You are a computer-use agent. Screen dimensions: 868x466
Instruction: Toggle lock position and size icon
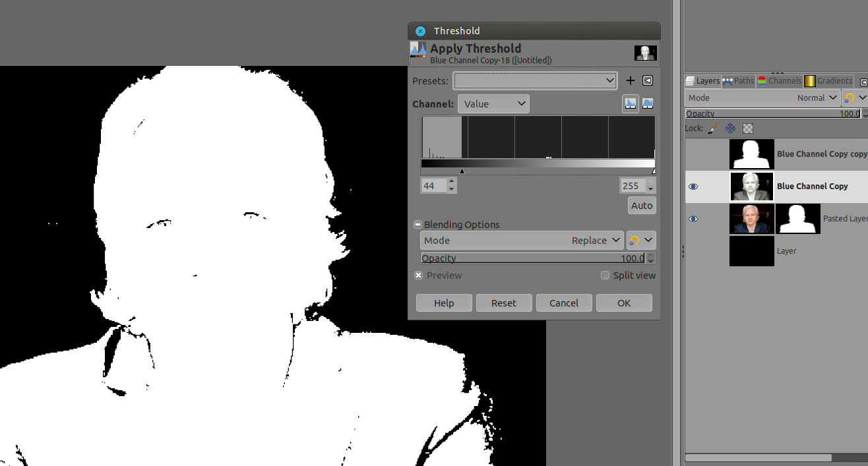[x=730, y=129]
